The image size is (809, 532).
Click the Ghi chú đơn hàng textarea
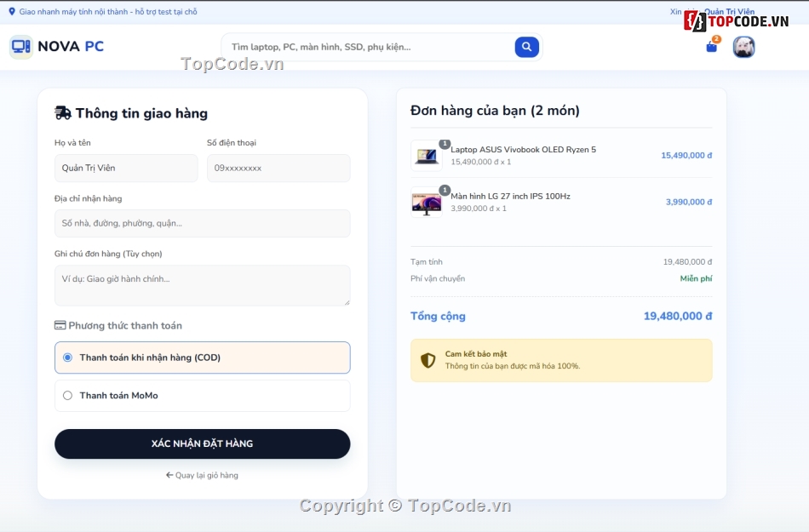203,286
